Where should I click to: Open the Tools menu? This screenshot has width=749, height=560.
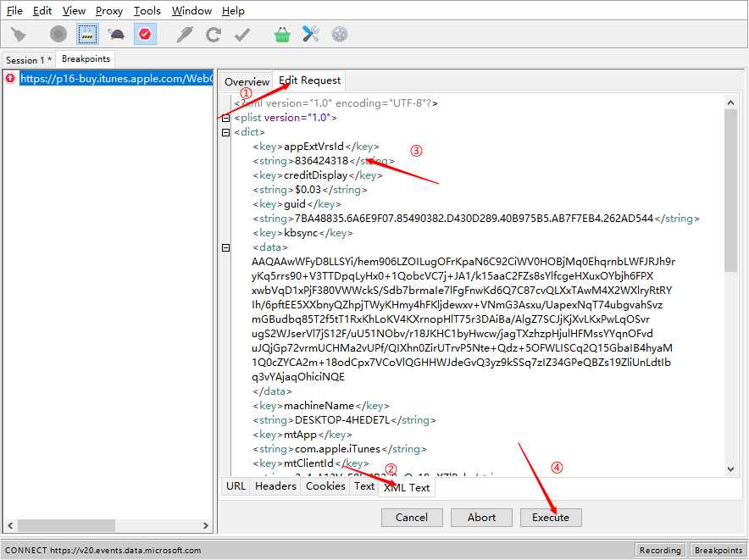tap(147, 10)
